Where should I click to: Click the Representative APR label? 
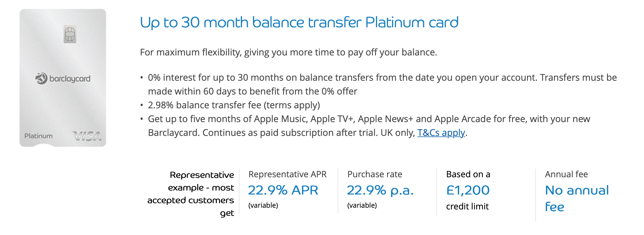pos(287,174)
